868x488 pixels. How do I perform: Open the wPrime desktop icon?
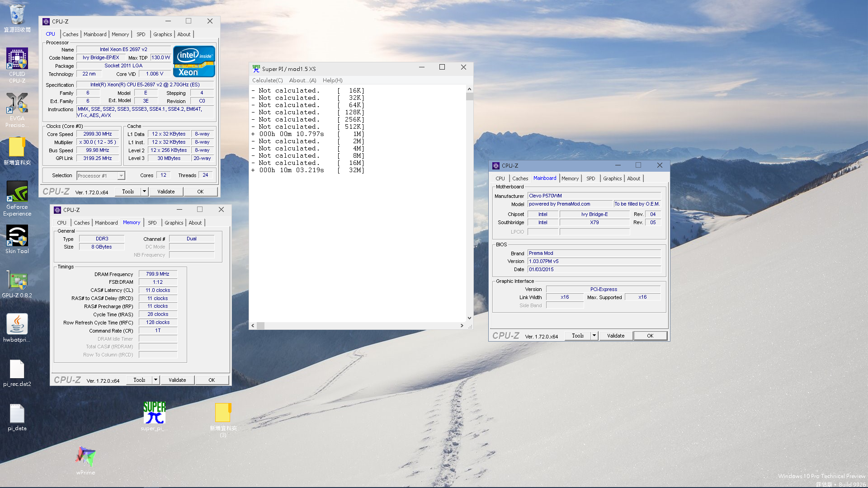pyautogui.click(x=85, y=460)
